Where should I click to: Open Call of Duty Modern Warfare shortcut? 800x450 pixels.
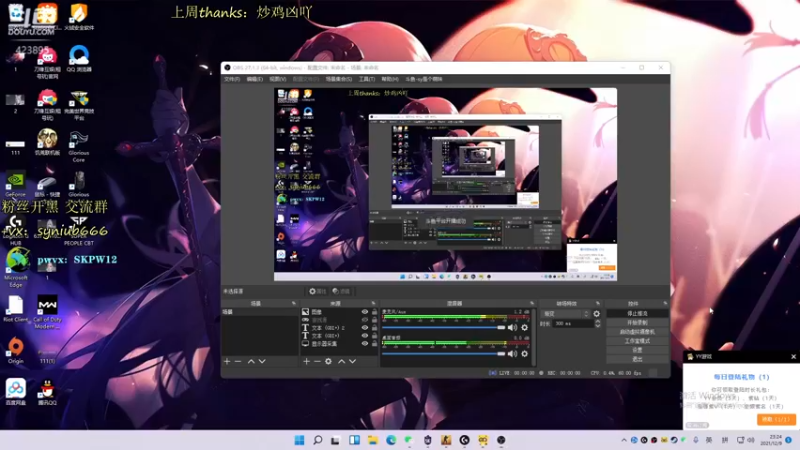pos(47,312)
